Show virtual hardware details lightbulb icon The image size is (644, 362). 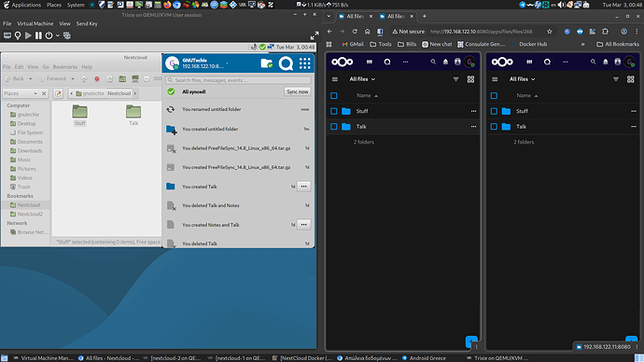click(18, 35)
